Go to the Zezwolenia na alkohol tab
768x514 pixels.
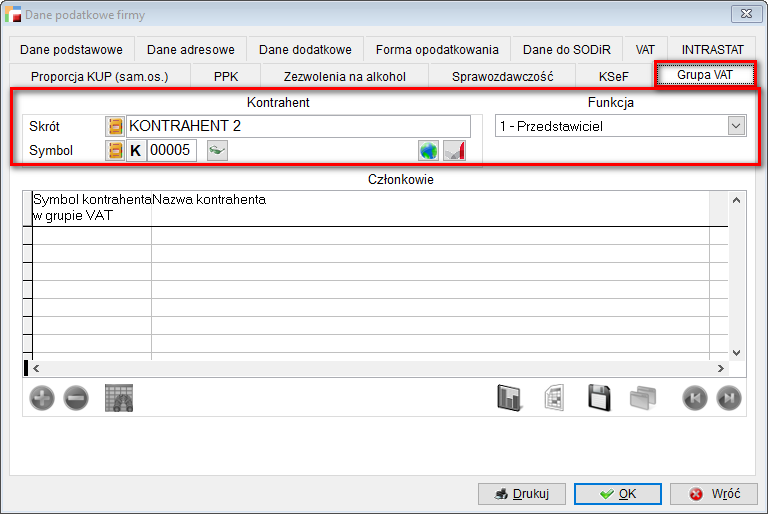344,76
